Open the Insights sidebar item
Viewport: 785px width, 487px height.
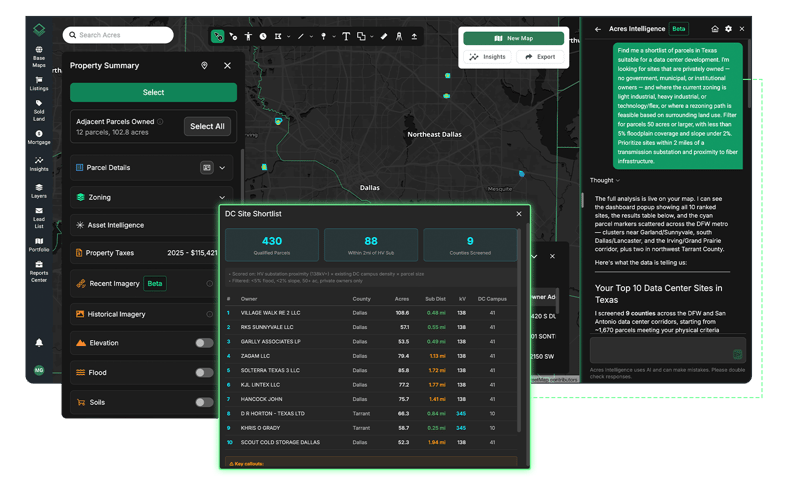click(x=39, y=164)
